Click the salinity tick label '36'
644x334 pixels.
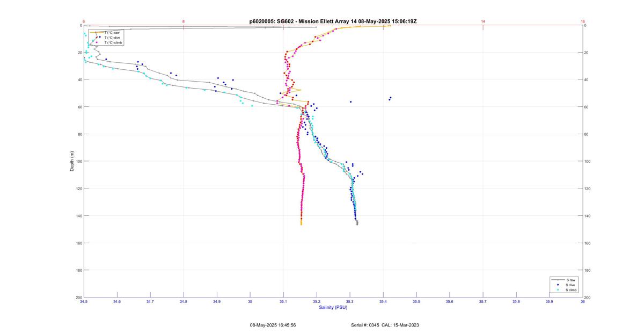point(583,302)
